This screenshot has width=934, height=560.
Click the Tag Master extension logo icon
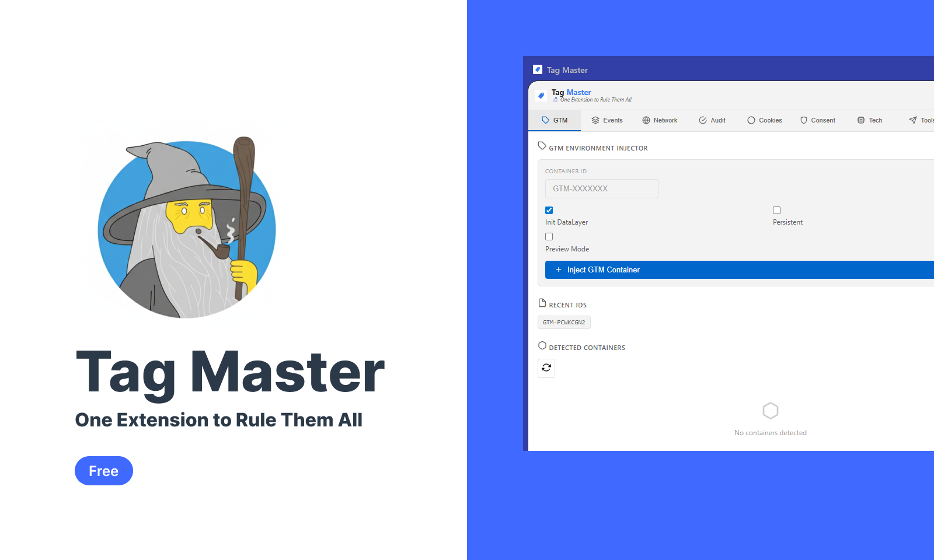[x=541, y=95]
